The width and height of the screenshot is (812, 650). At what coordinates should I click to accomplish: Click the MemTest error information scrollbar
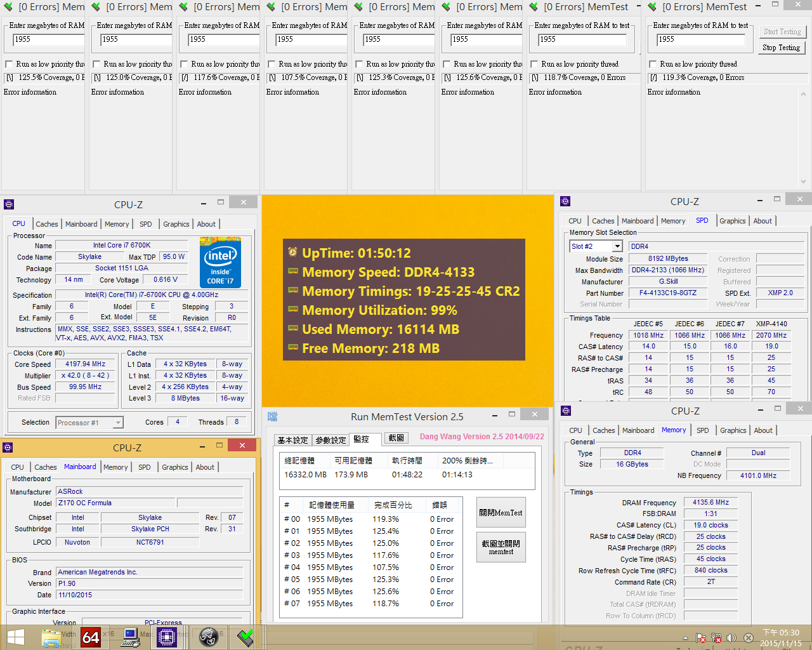(x=803, y=137)
